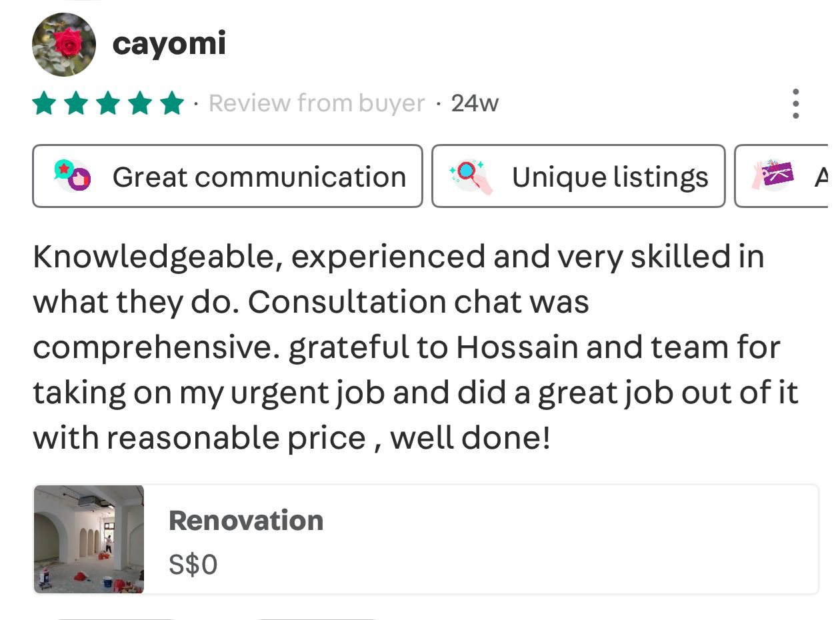Open cayomi's profile via username

coord(169,44)
